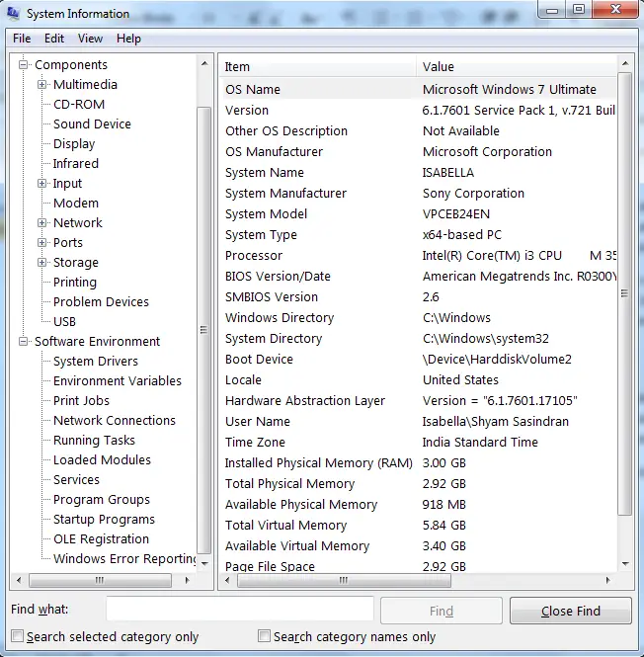Select USB in the tree
The height and width of the screenshot is (657, 644).
coord(64,322)
